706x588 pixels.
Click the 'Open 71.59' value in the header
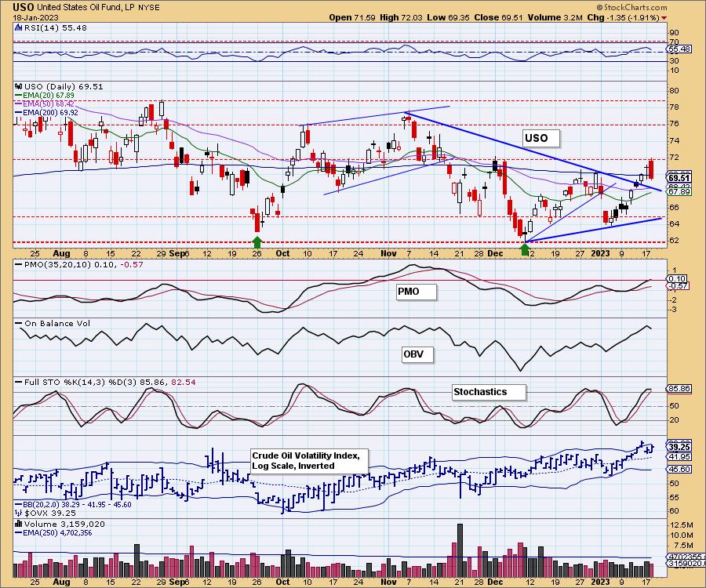[353, 17]
